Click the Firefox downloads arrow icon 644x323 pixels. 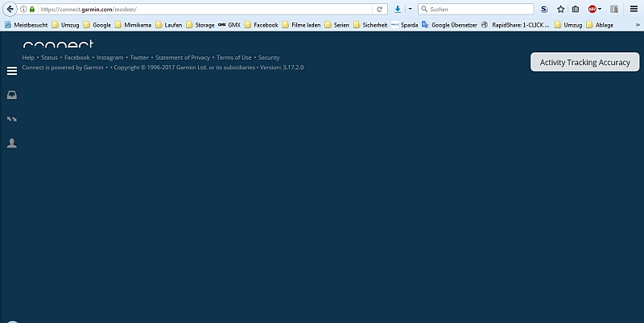click(398, 9)
